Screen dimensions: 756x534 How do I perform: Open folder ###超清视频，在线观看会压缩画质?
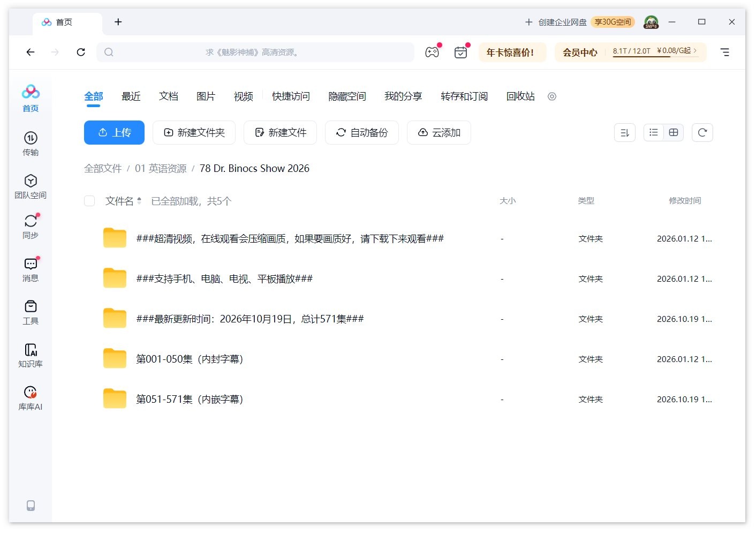[290, 238]
